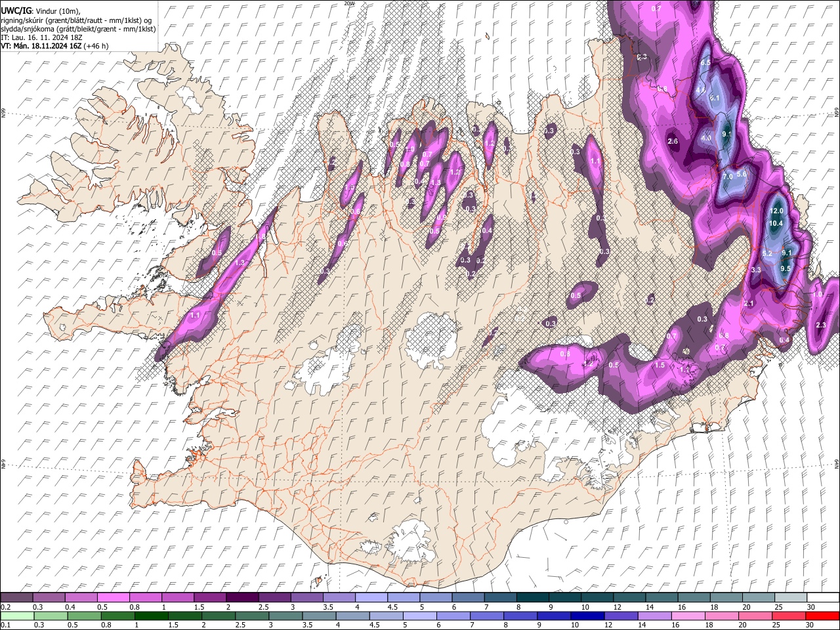This screenshot has height=630, width=840.
Task: Click lavender rain swatch starting at 14
Action: click(654, 616)
